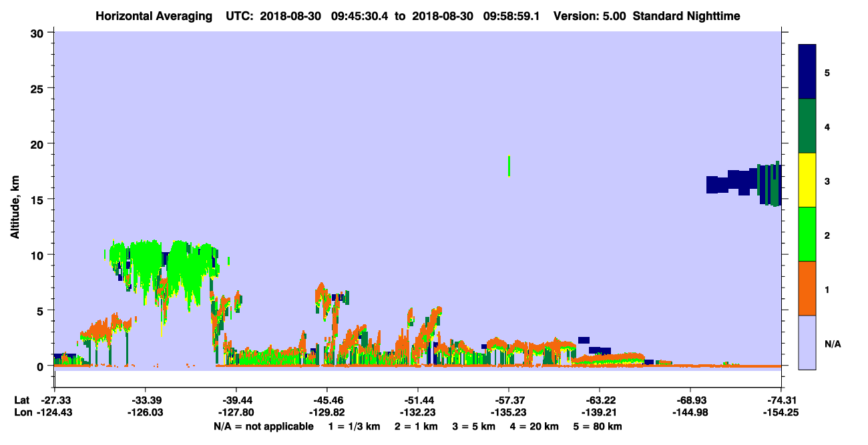Click the longitude value -129.82

click(x=327, y=412)
